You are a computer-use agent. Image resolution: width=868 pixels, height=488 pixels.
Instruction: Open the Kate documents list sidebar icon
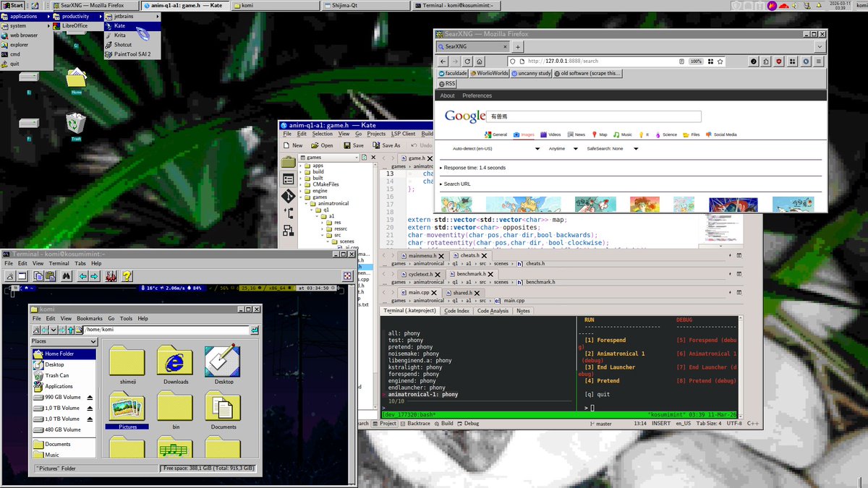[288, 179]
